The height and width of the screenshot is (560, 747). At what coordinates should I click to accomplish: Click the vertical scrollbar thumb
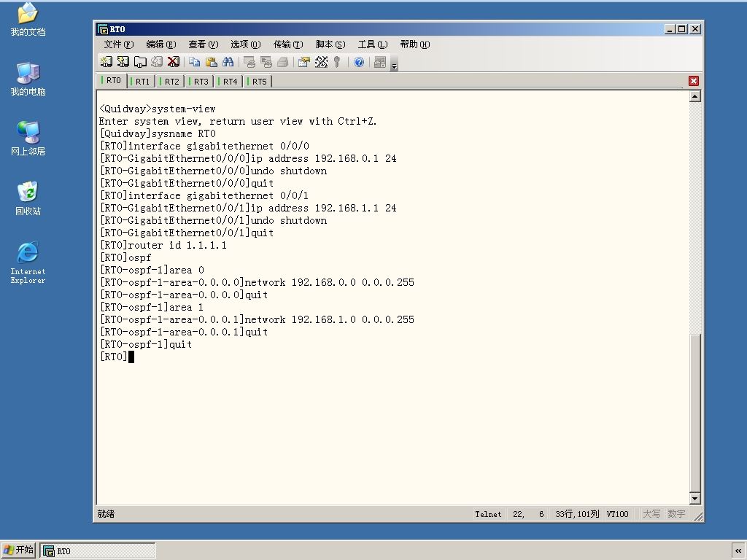[x=695, y=413]
